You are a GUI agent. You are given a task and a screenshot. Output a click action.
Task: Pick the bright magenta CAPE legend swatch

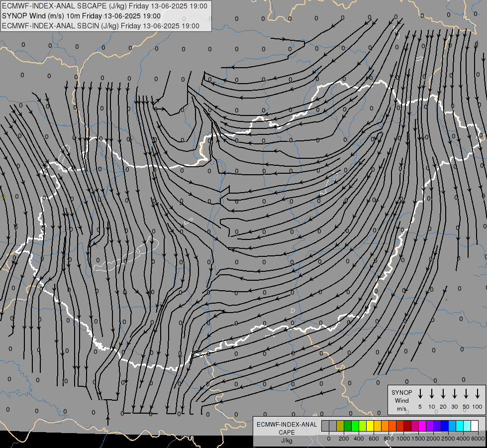pos(422,426)
